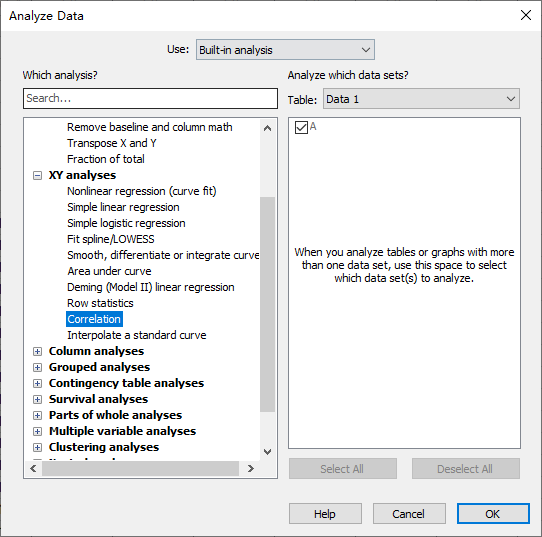The width and height of the screenshot is (542, 537).
Task: Click the analysis list scroll-up arrow
Action: (x=267, y=128)
